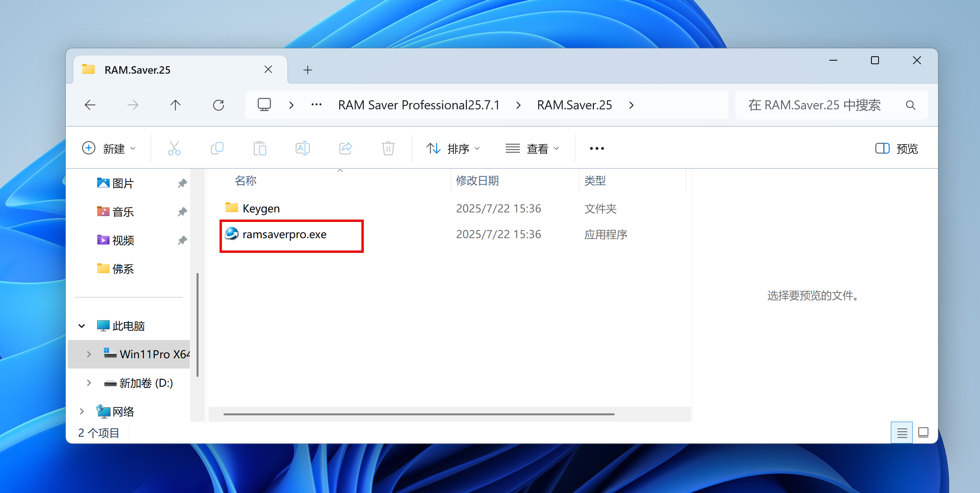Click the Paste clipboard icon

[x=260, y=149]
